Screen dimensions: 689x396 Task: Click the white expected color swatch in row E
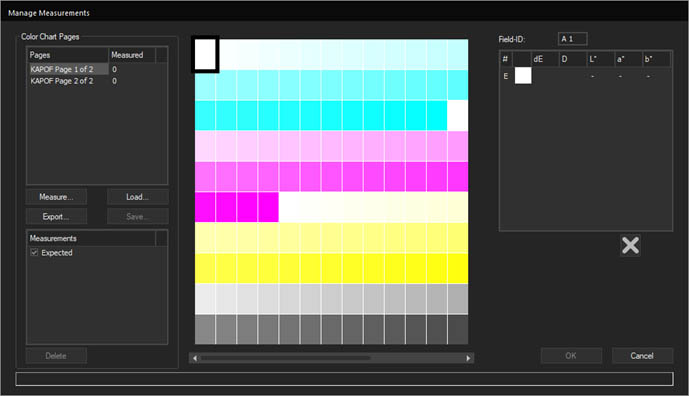click(x=523, y=76)
